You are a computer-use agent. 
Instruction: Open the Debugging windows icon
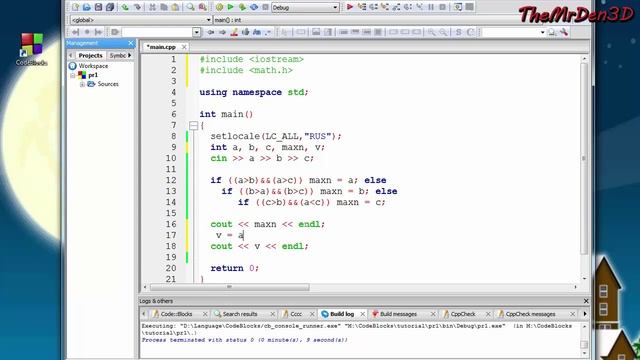[x=458, y=7]
